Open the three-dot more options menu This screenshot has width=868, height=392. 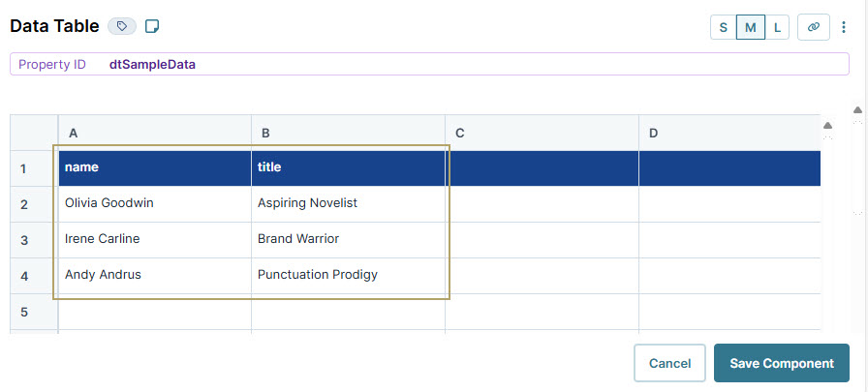844,27
